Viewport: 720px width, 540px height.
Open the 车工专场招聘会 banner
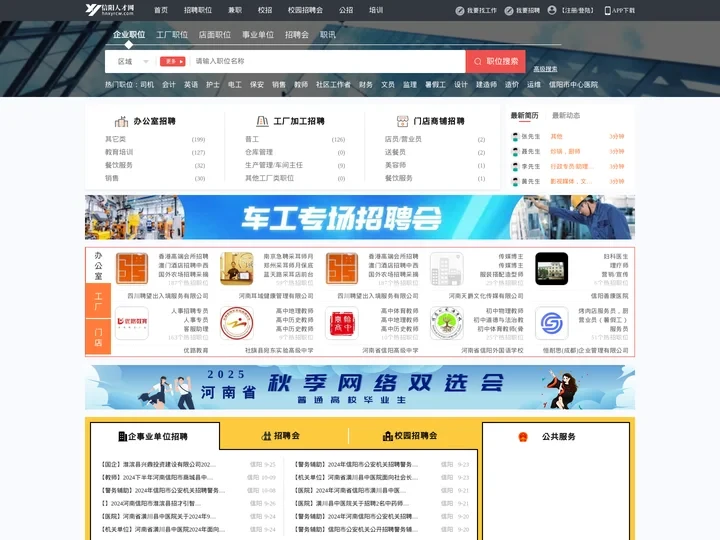pos(360,217)
